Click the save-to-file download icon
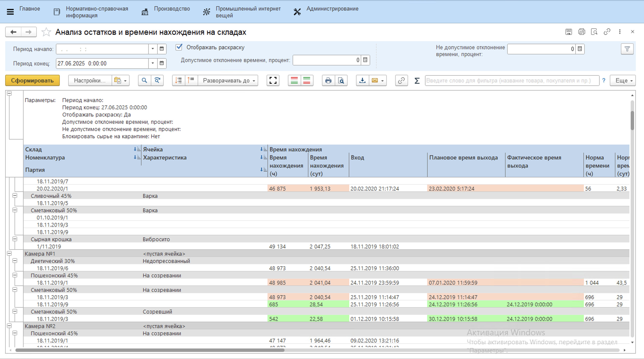644x359 pixels. tap(362, 80)
